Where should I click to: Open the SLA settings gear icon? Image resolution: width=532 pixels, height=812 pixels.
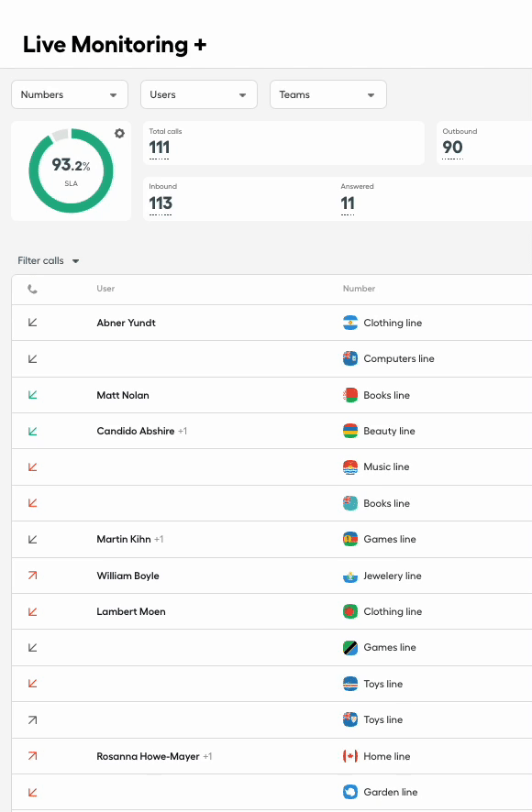[x=119, y=134]
